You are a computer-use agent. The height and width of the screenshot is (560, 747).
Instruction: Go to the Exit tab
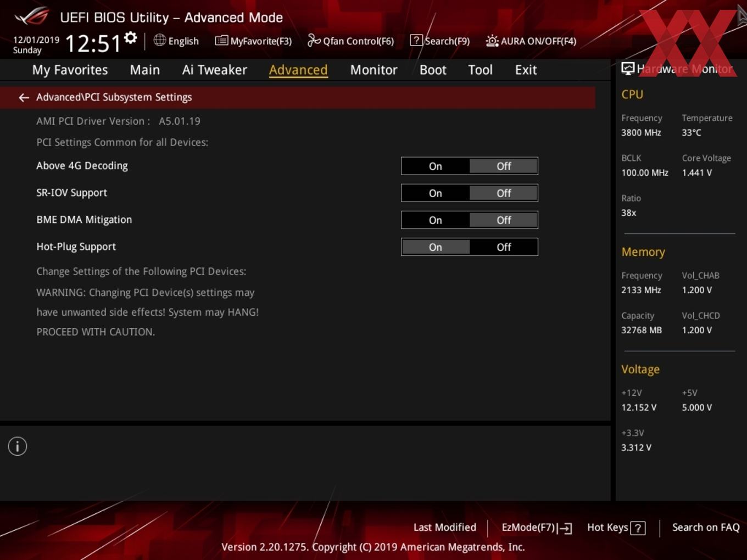[526, 70]
